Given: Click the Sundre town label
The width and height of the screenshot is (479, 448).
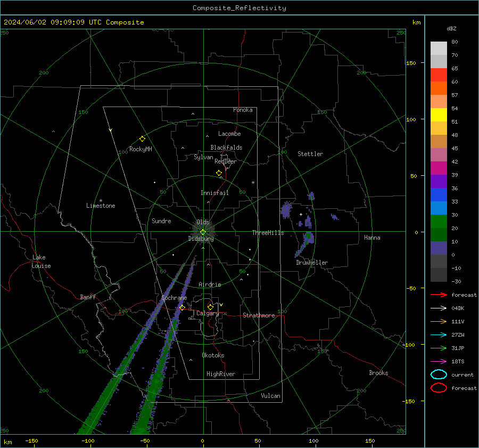Looking at the screenshot, I should pos(161,221).
